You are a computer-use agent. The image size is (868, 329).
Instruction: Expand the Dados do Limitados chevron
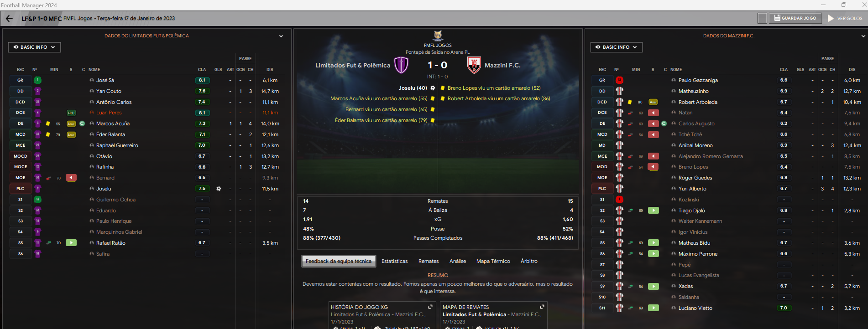click(281, 36)
